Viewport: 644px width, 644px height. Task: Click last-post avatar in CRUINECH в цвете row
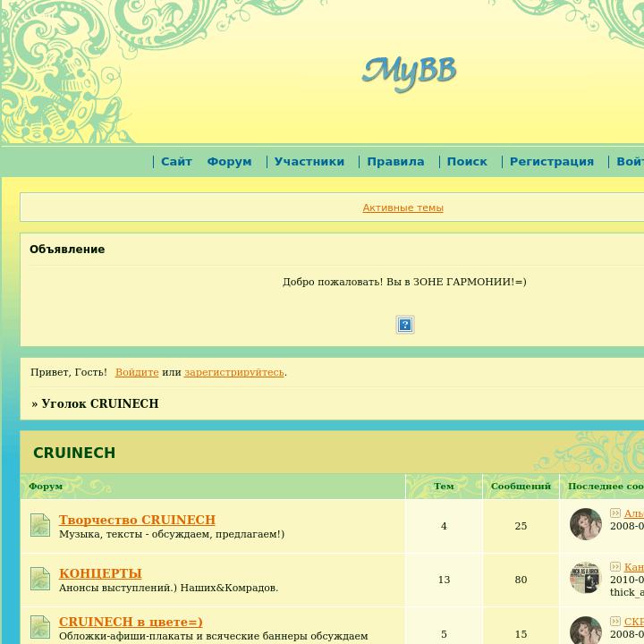[586, 630]
